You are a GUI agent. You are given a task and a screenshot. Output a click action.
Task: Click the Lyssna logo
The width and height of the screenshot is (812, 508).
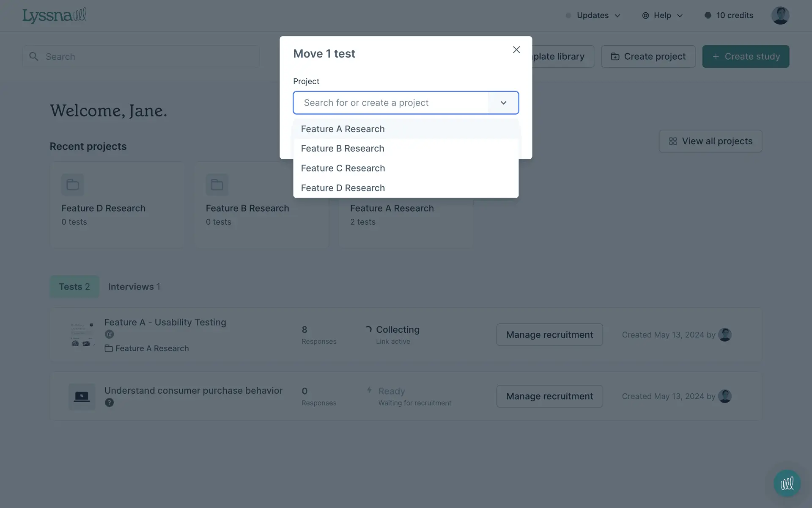(x=54, y=16)
